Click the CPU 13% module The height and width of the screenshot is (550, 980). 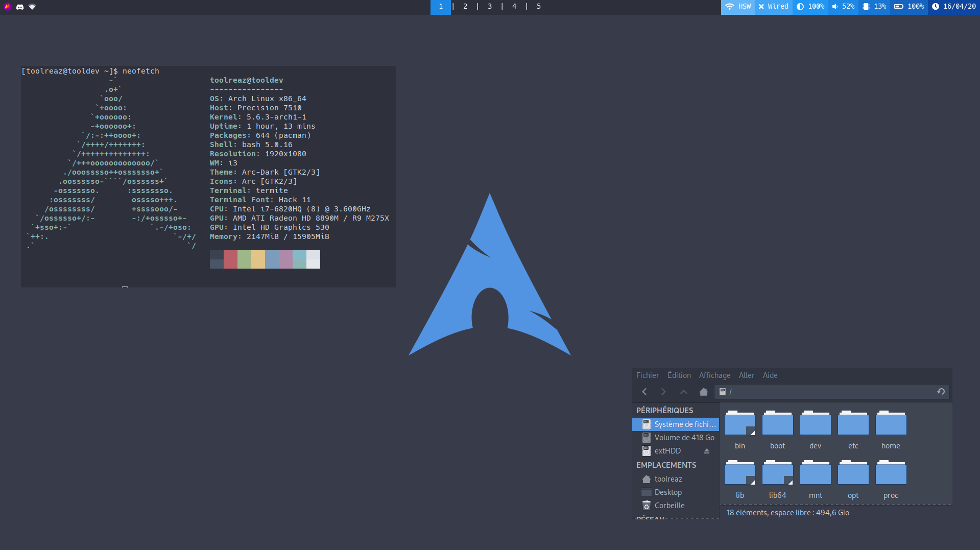[x=874, y=7]
